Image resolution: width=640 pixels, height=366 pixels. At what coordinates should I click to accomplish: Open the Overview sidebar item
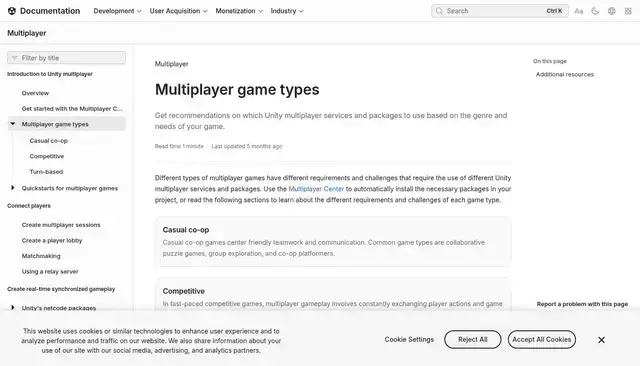(35, 93)
